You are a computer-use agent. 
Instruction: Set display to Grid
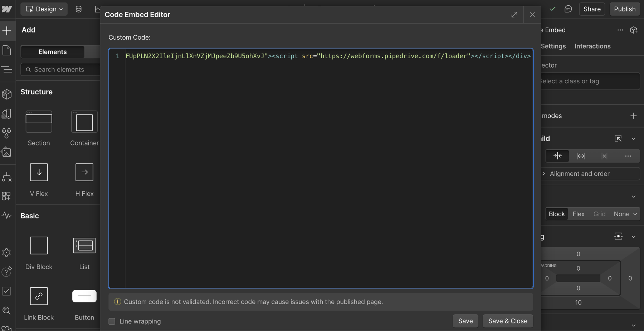[600, 214]
